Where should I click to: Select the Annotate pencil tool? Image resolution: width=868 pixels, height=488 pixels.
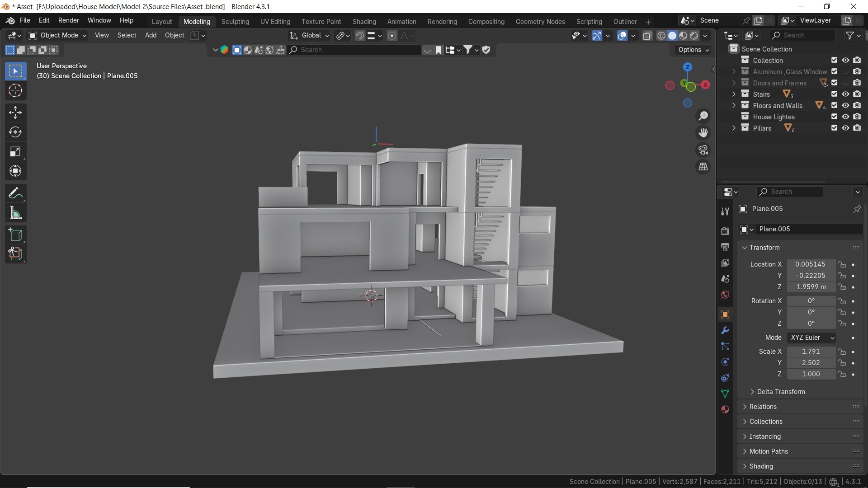point(15,193)
